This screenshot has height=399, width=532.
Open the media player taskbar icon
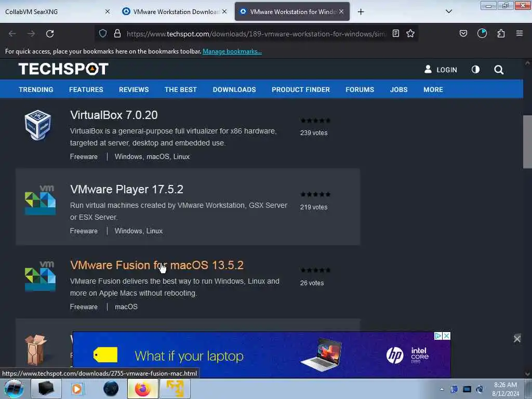(77, 389)
